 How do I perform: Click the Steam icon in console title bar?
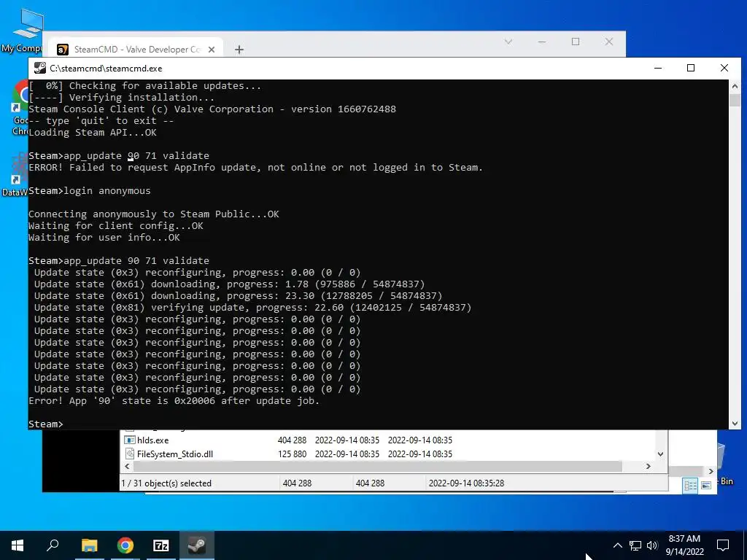click(x=40, y=68)
